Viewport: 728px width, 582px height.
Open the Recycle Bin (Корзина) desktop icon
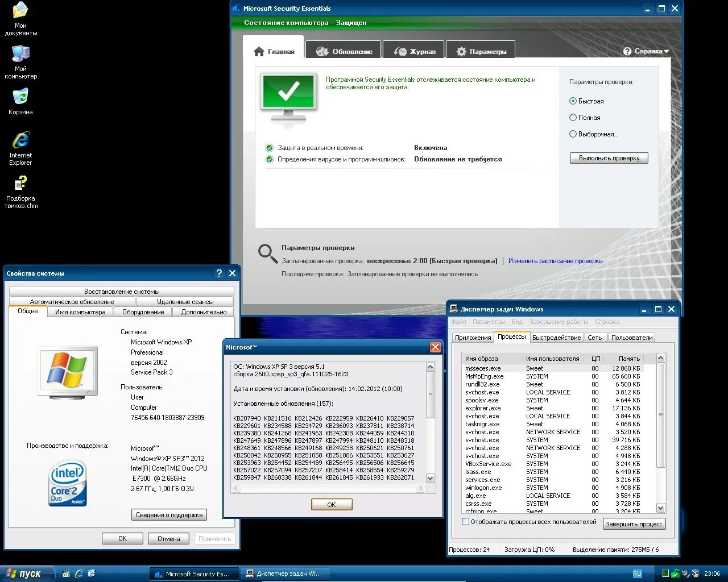coord(20,102)
